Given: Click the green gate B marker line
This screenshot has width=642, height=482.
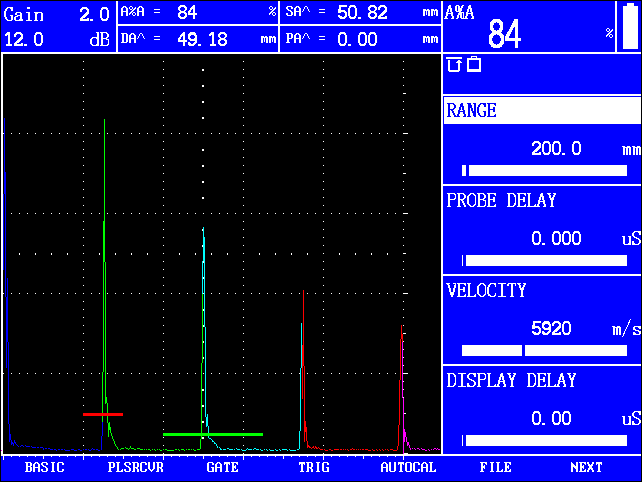Looking at the screenshot, I should [x=212, y=434].
